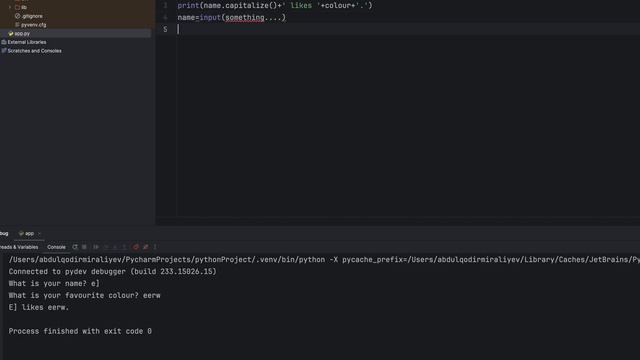Image resolution: width=640 pixels, height=360 pixels.
Task: Open the Threads & Variables tab
Action: tap(19, 247)
